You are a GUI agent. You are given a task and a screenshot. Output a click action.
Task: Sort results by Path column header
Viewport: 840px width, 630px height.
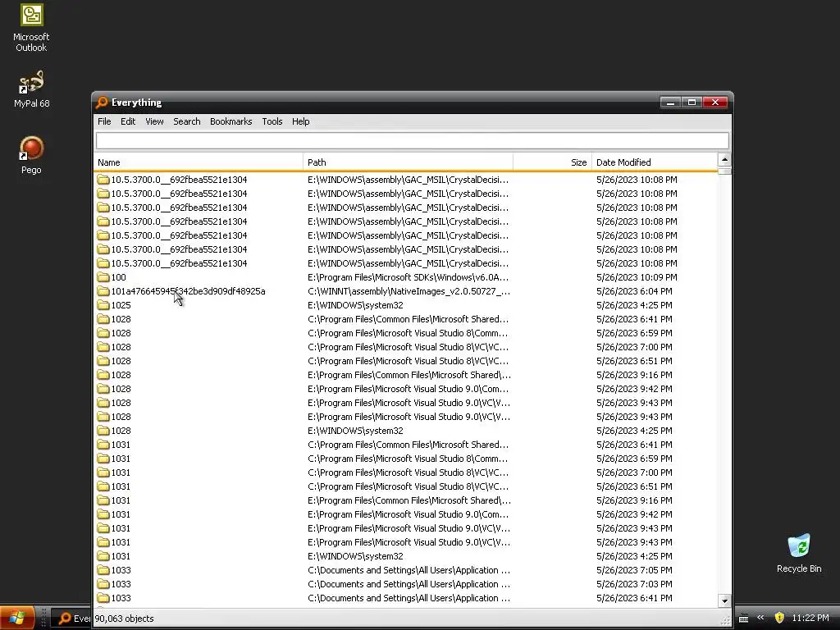[408, 162]
